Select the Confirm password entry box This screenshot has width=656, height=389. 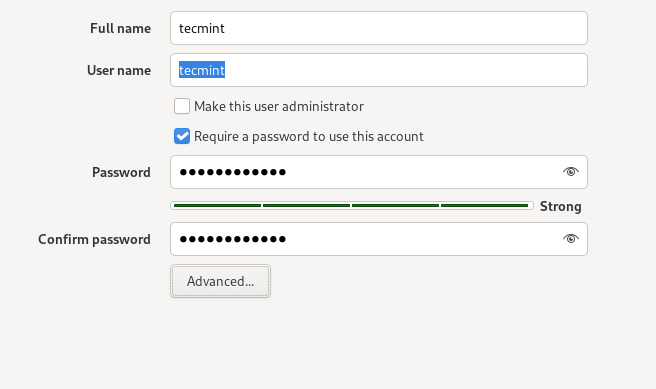pos(379,239)
